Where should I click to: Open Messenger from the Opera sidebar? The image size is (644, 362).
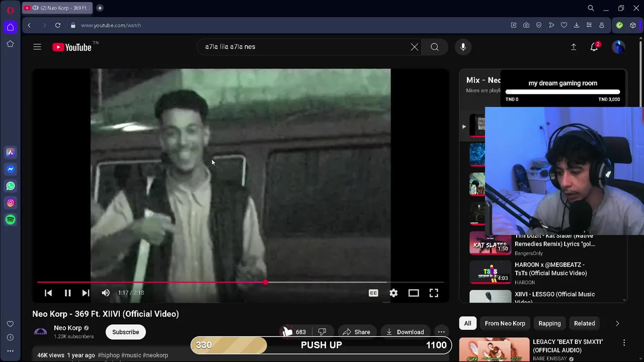10,169
